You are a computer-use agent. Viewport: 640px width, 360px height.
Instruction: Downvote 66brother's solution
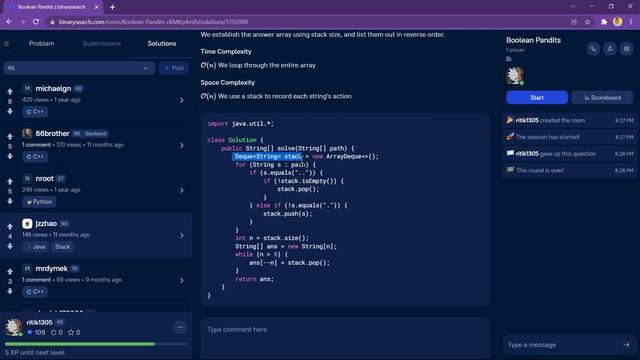(x=10, y=156)
